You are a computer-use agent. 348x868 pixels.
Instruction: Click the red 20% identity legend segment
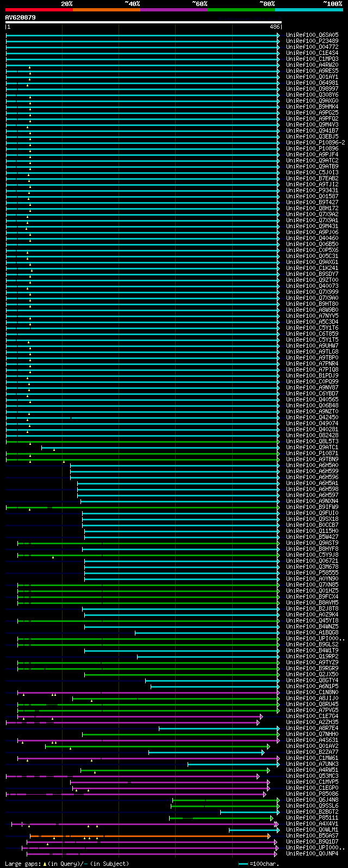click(x=39, y=9)
